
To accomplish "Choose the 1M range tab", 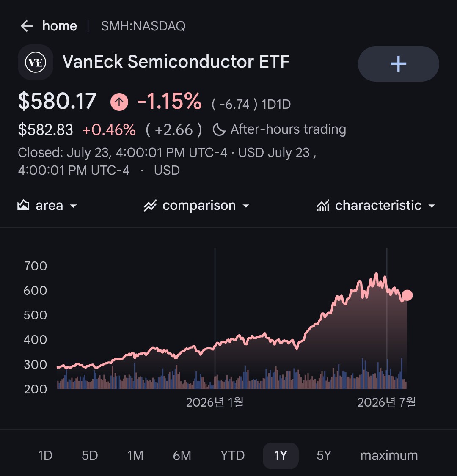I will pos(135,455).
